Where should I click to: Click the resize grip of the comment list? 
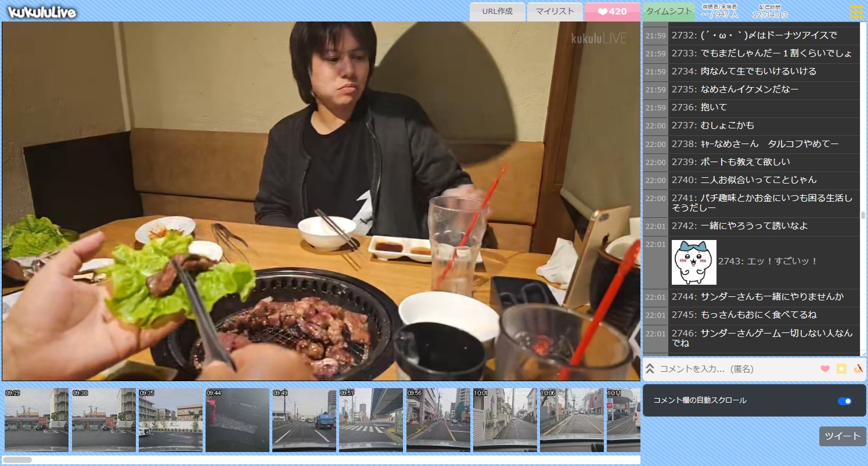pyautogui.click(x=863, y=353)
